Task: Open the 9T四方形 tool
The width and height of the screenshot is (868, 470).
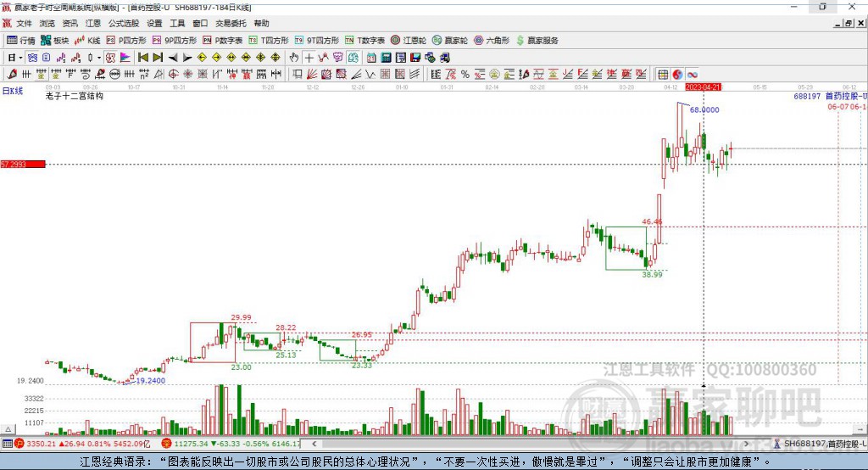Action: pos(317,41)
